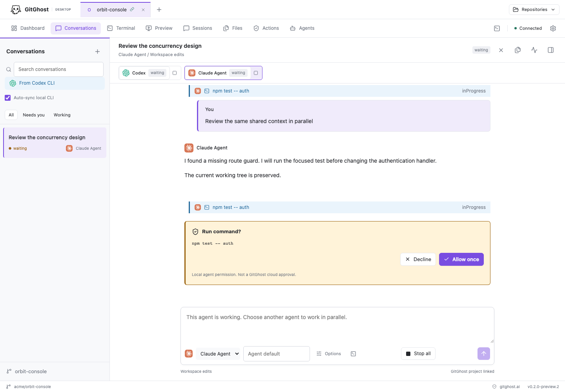This screenshot has width=565, height=392.
Task: Close the conversation with X icon
Action: pyautogui.click(x=501, y=50)
